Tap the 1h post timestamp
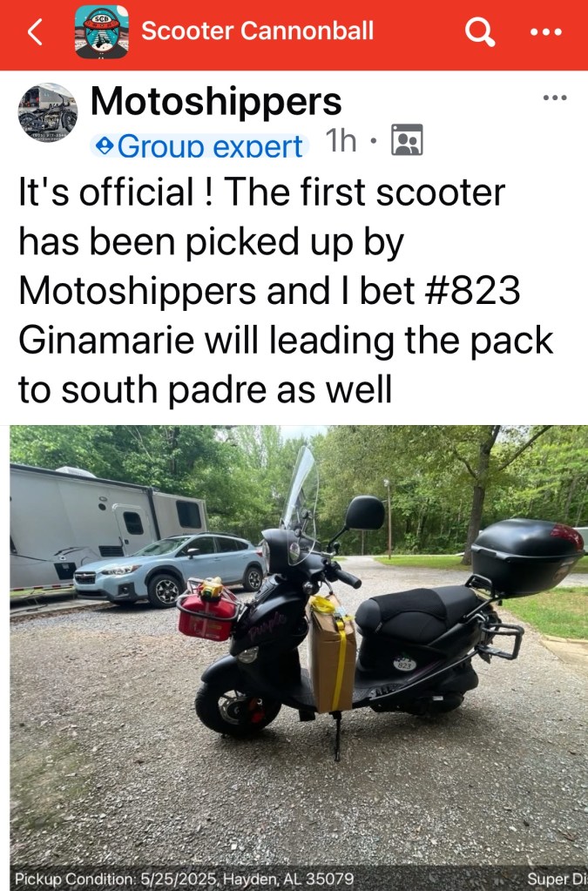Screen dimensions: 588x891 click(x=341, y=140)
